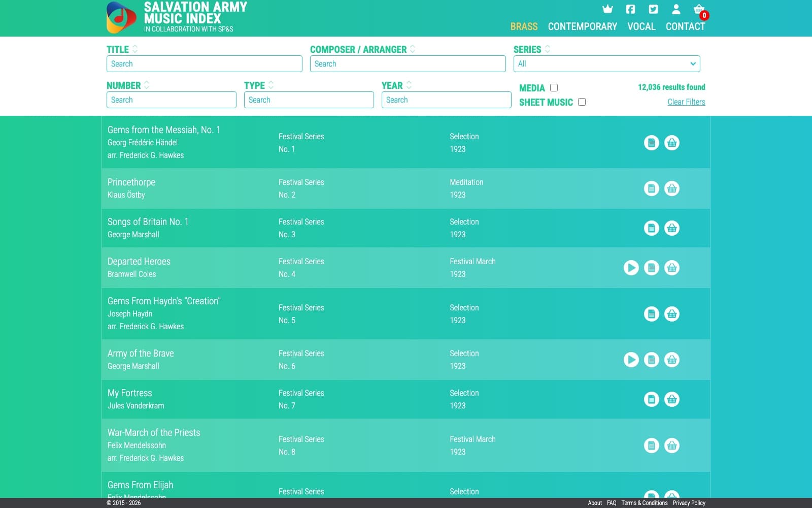Add Songs of Britain No. 1 to basket

pyautogui.click(x=672, y=228)
